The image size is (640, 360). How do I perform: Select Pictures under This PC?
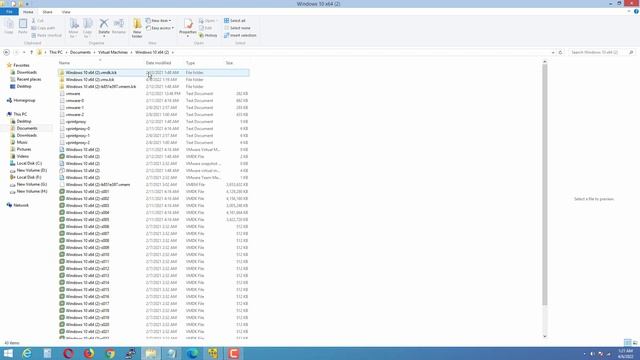point(24,149)
